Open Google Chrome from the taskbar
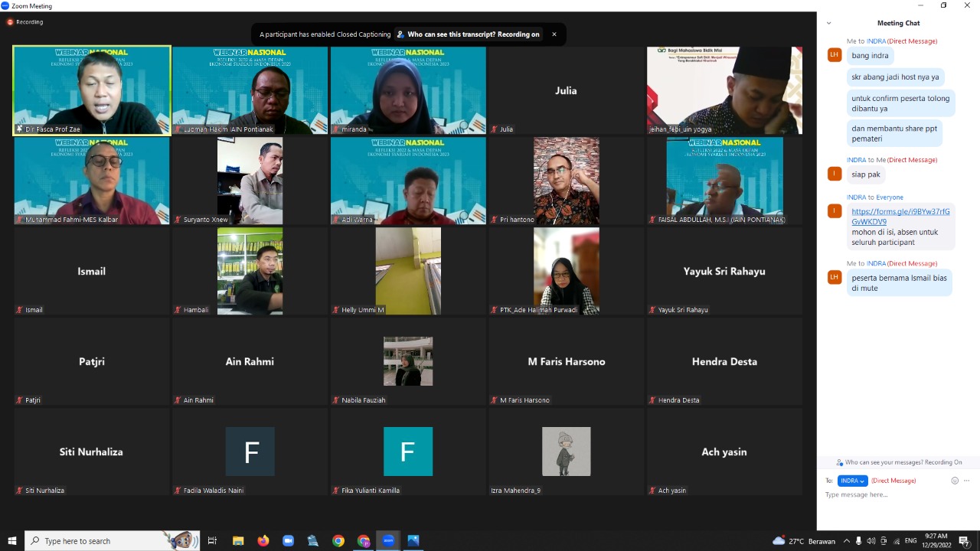The height and width of the screenshot is (551, 980). pyautogui.click(x=338, y=541)
